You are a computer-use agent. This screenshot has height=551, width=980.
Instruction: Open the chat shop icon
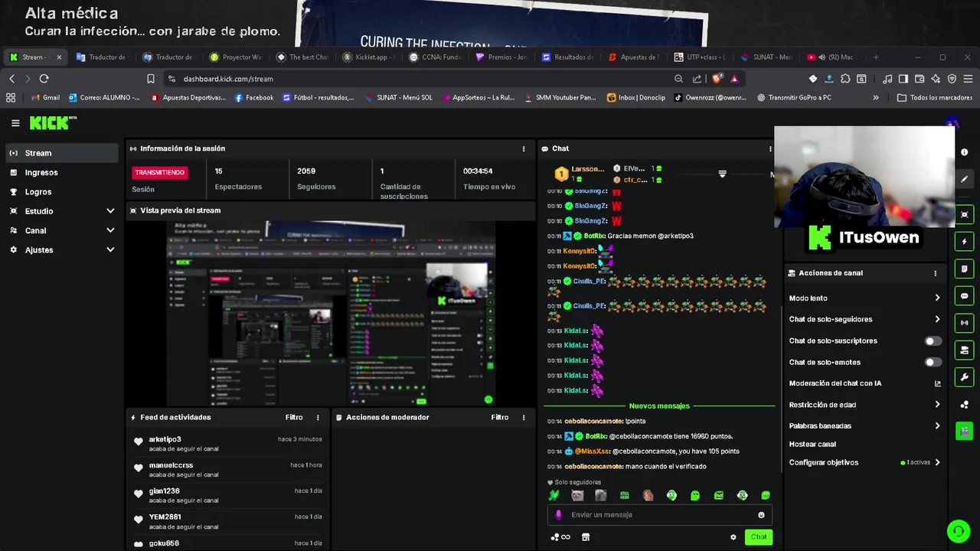[x=586, y=537]
